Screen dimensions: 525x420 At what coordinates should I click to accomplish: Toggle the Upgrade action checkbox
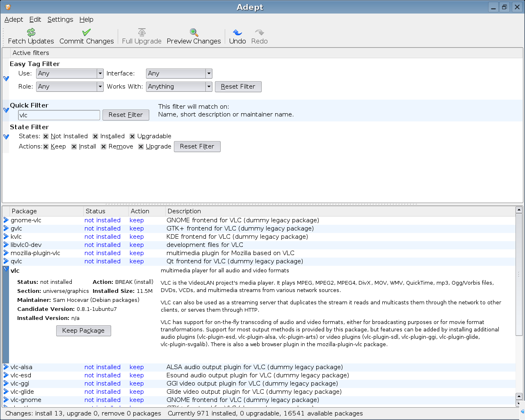tap(141, 147)
